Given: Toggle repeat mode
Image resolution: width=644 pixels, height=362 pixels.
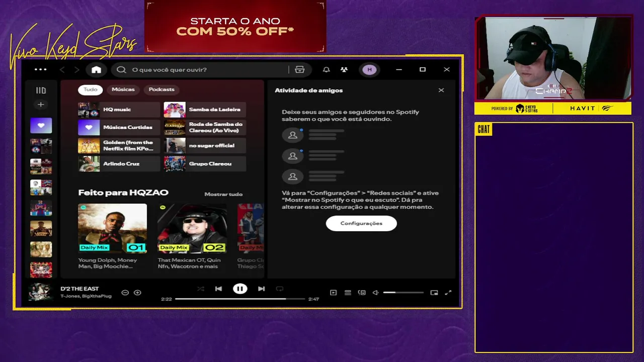Looking at the screenshot, I should coord(280,289).
